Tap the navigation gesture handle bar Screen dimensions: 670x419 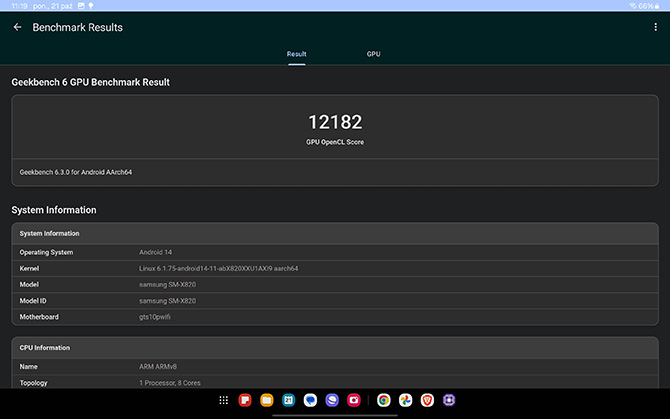coord(335,415)
